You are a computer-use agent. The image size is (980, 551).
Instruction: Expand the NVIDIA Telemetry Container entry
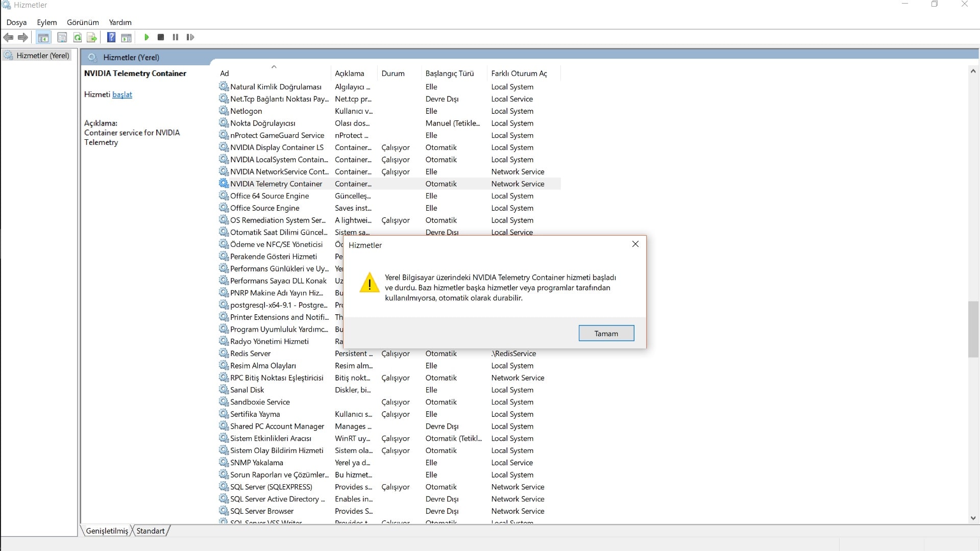pyautogui.click(x=276, y=183)
